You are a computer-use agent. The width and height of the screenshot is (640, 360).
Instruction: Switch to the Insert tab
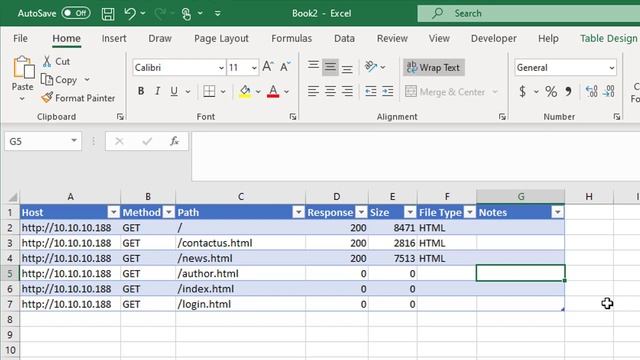tap(114, 38)
